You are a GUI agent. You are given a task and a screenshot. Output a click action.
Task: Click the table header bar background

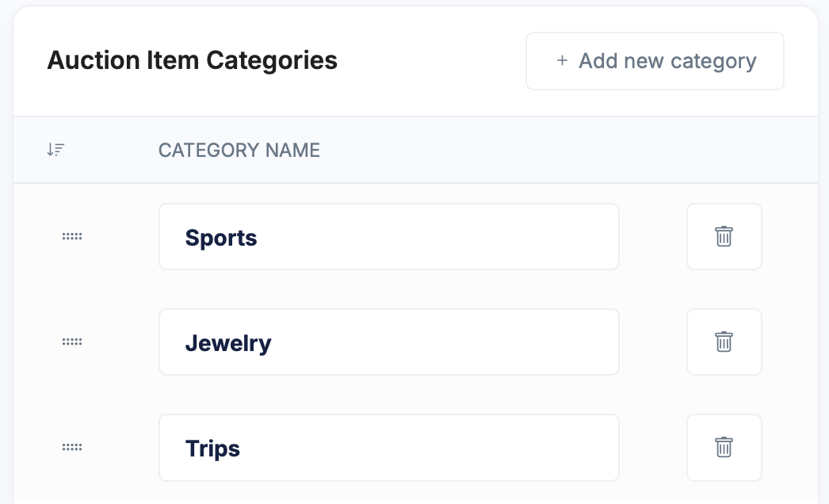tap(555, 150)
